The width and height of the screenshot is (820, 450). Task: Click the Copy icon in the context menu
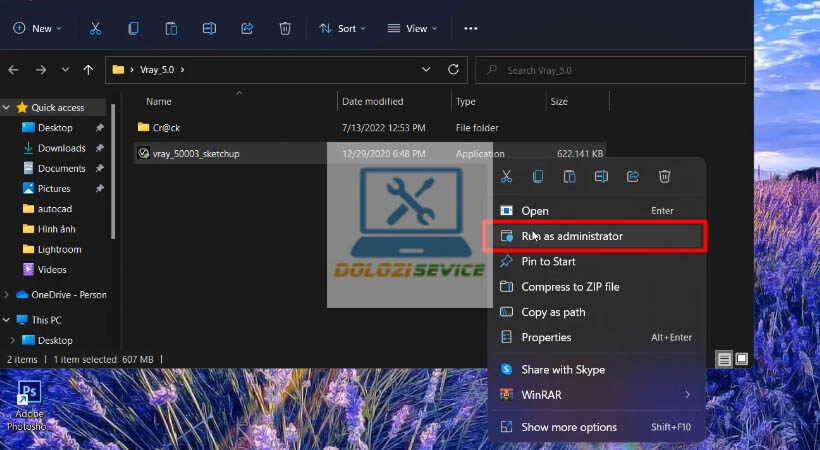538,177
